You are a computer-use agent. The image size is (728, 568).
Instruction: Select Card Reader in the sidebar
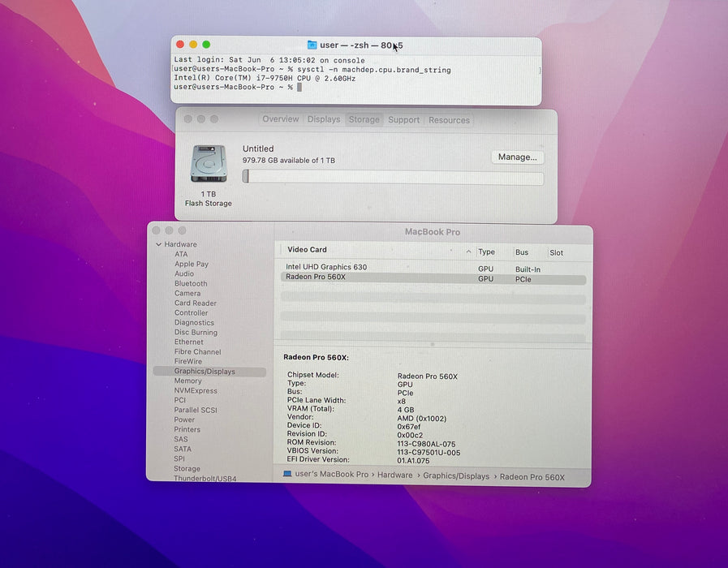tap(196, 303)
